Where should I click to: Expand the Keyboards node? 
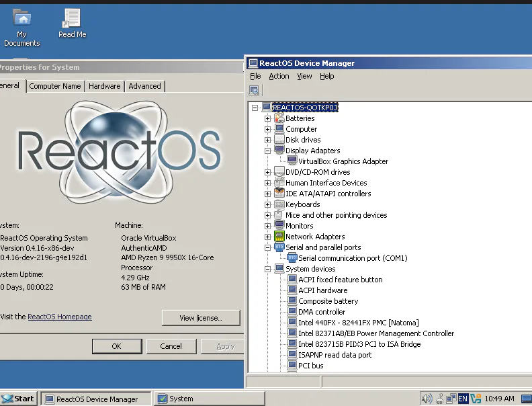[x=268, y=205]
